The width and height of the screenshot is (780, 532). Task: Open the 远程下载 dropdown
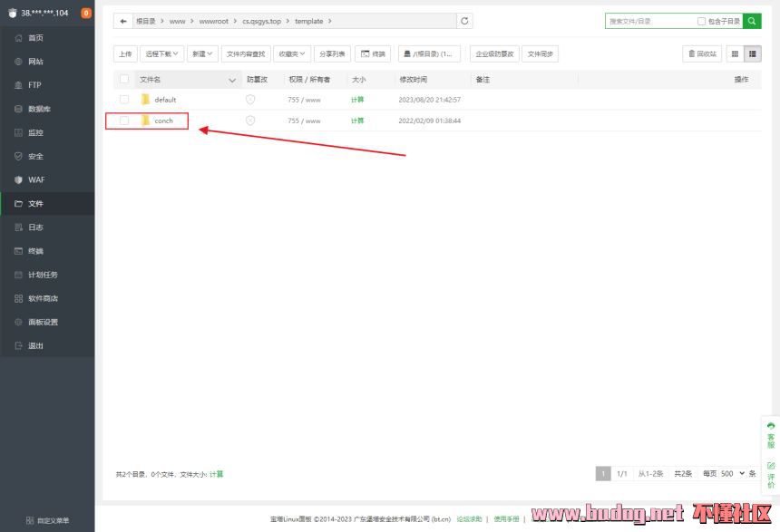(161, 53)
